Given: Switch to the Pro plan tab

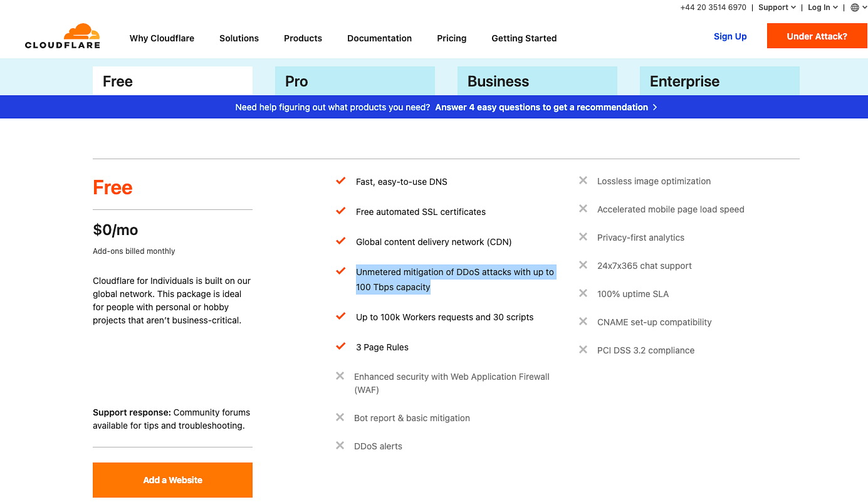Looking at the screenshot, I should (x=355, y=81).
